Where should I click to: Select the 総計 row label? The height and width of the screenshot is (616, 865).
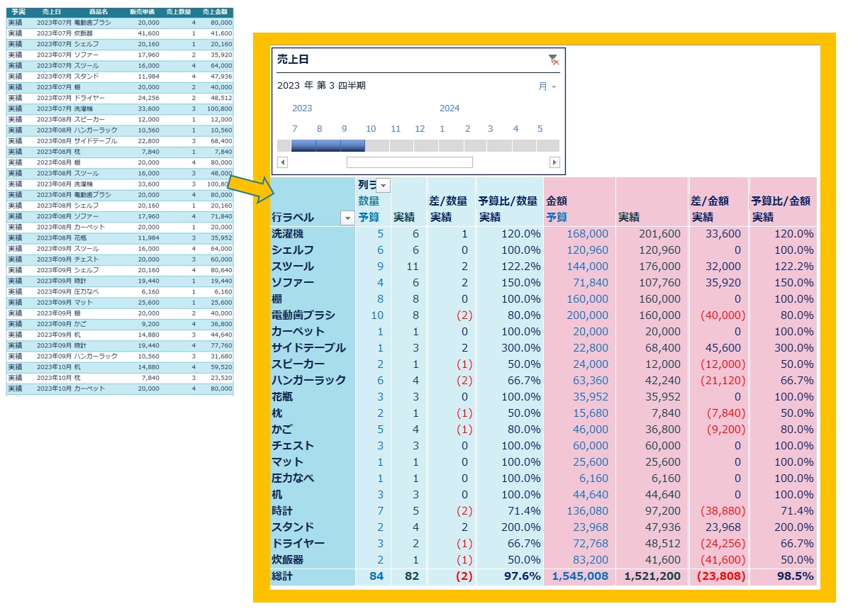coord(282,576)
